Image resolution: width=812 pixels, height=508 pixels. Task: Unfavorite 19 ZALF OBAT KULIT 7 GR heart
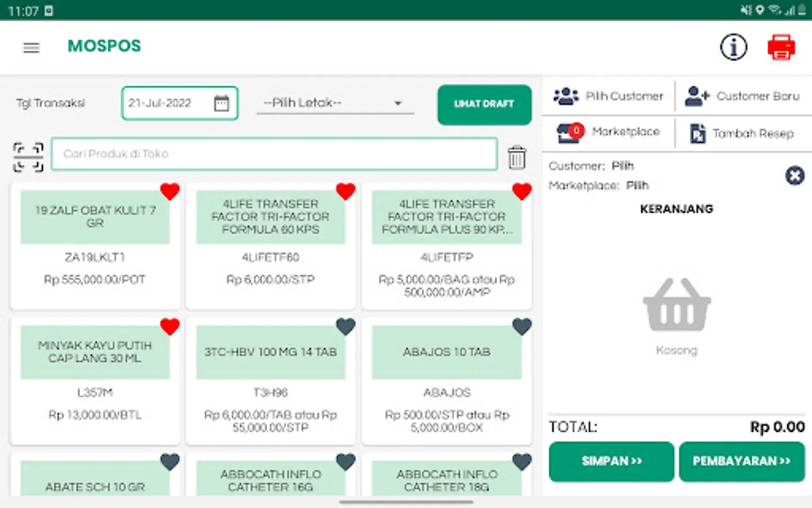(170, 192)
